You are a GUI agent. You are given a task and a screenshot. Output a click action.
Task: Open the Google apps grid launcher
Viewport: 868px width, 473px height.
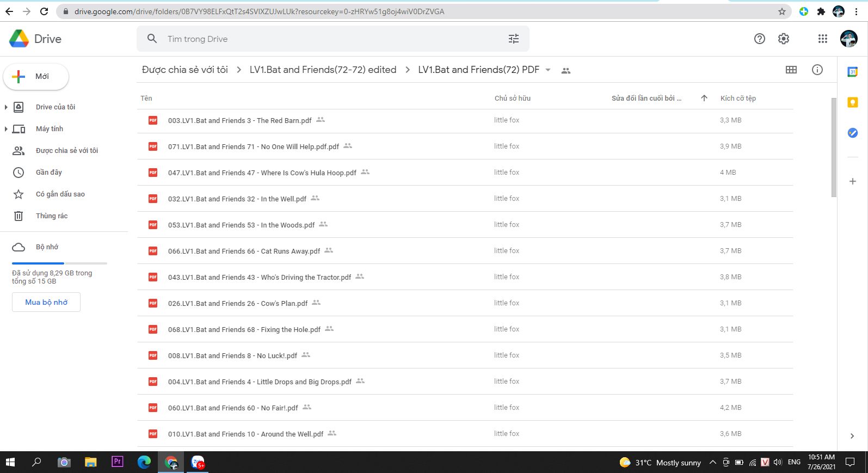pyautogui.click(x=822, y=39)
